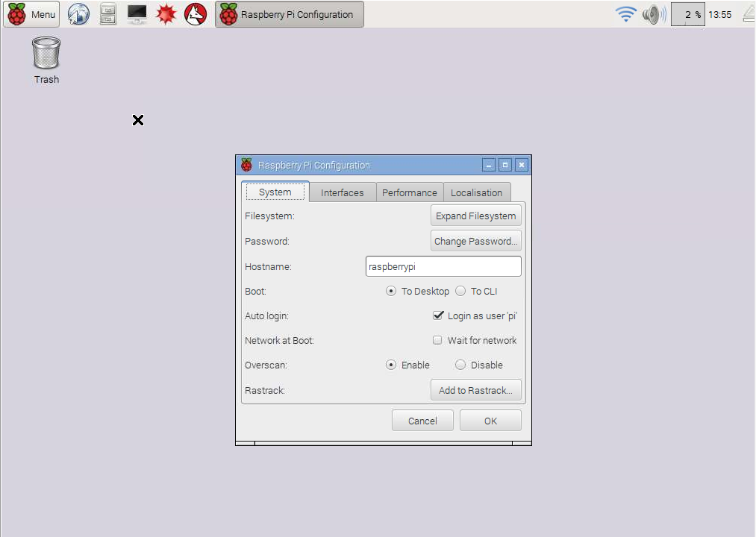This screenshot has height=537, width=756.
Task: Open the Wolfram language icon
Action: [195, 13]
